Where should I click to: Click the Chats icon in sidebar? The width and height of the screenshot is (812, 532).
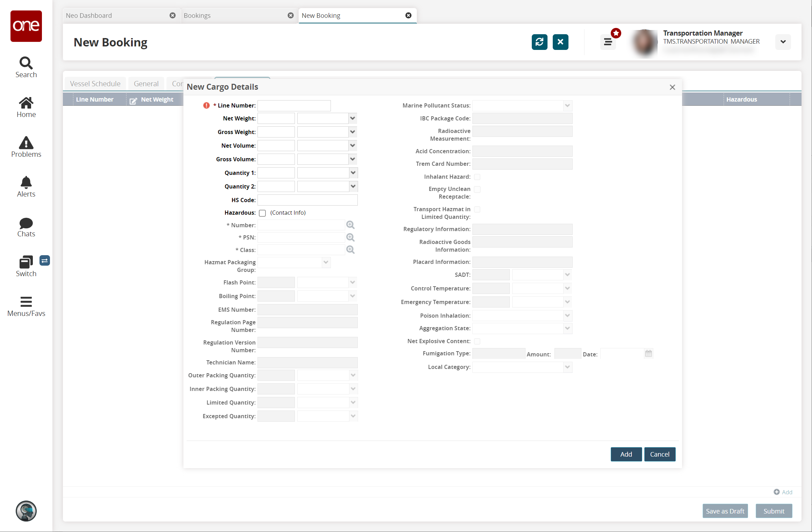point(26,224)
